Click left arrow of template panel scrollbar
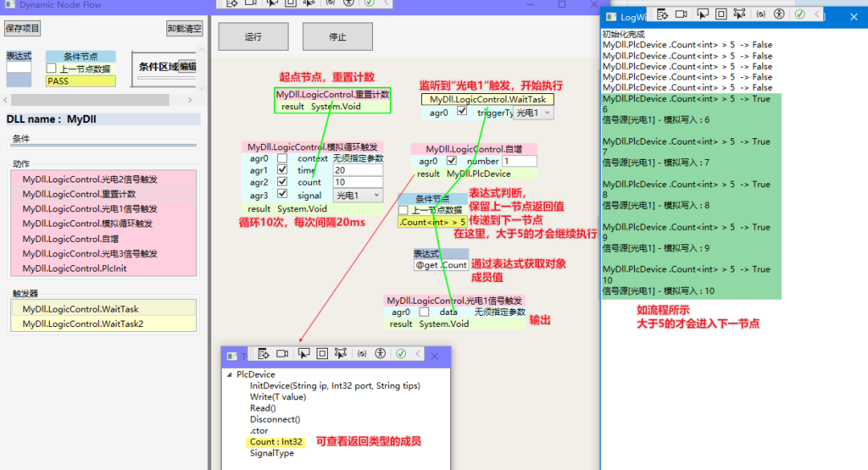 6,100
